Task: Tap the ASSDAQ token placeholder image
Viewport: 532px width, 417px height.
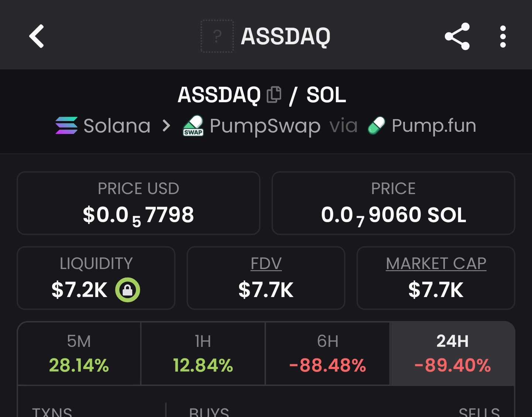Action: 217,36
